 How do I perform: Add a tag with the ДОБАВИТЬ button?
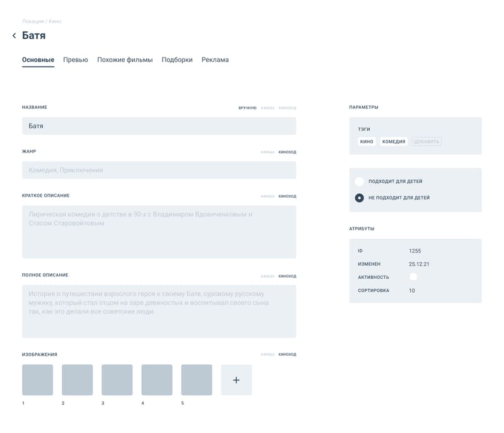point(427,142)
